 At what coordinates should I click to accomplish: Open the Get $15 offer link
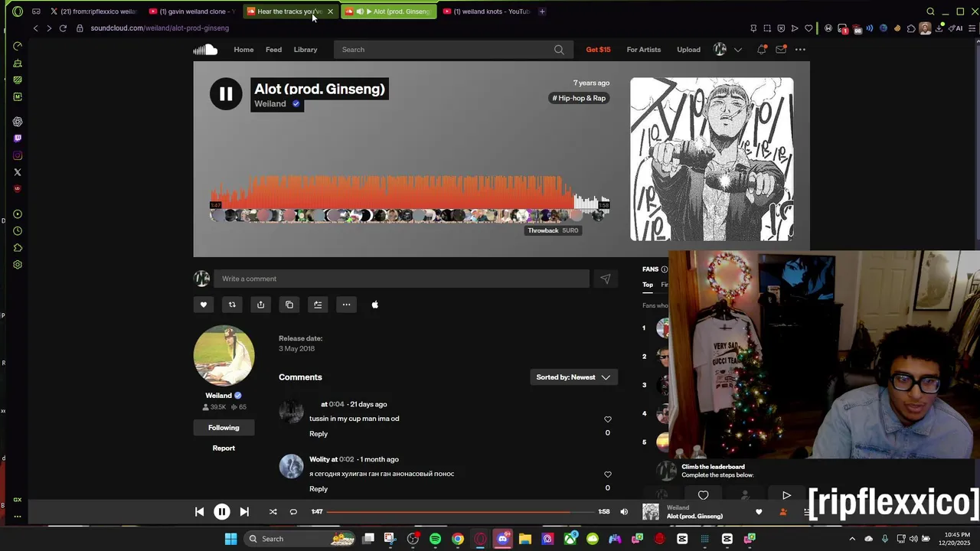click(x=598, y=50)
